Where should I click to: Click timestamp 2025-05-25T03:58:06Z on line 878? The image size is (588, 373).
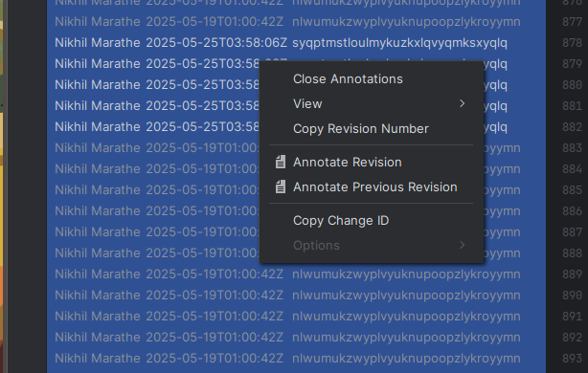pyautogui.click(x=216, y=43)
